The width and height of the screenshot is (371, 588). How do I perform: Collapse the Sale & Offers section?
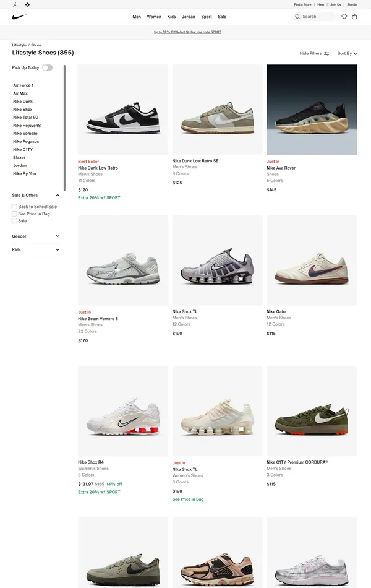click(x=58, y=194)
